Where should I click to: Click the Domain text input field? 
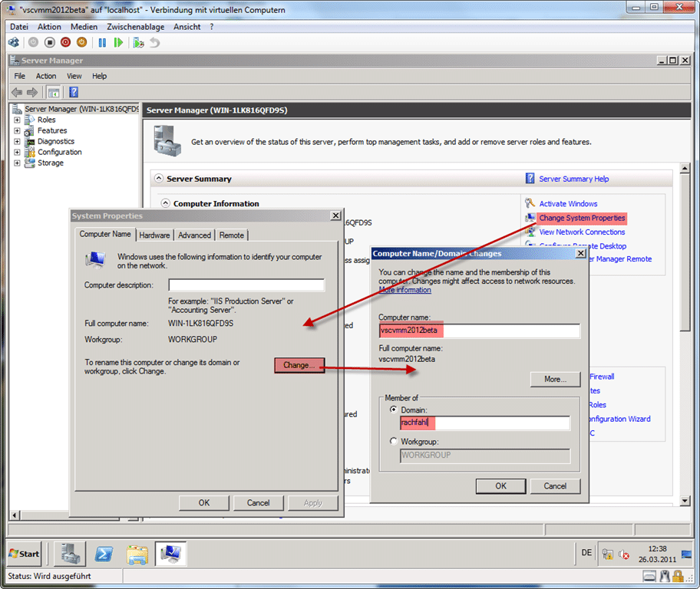[x=485, y=423]
